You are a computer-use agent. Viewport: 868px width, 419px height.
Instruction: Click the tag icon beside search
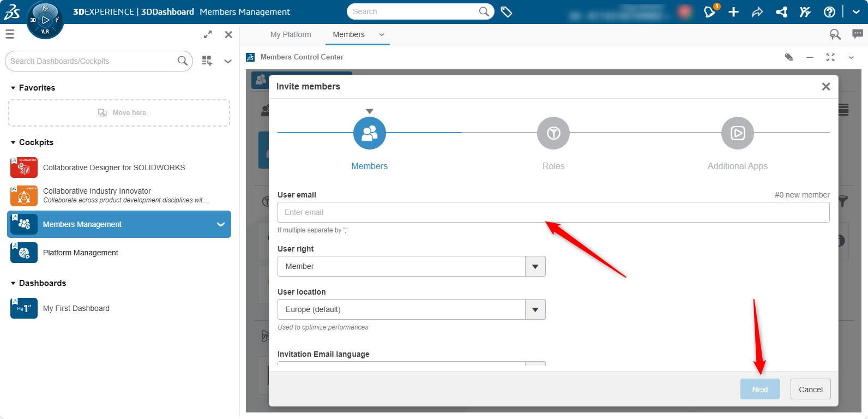click(507, 11)
